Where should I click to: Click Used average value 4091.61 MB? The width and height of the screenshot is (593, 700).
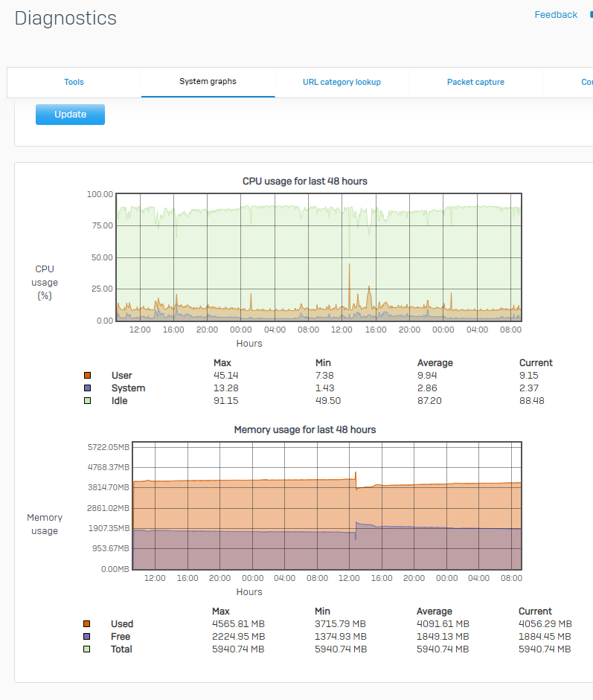(443, 623)
